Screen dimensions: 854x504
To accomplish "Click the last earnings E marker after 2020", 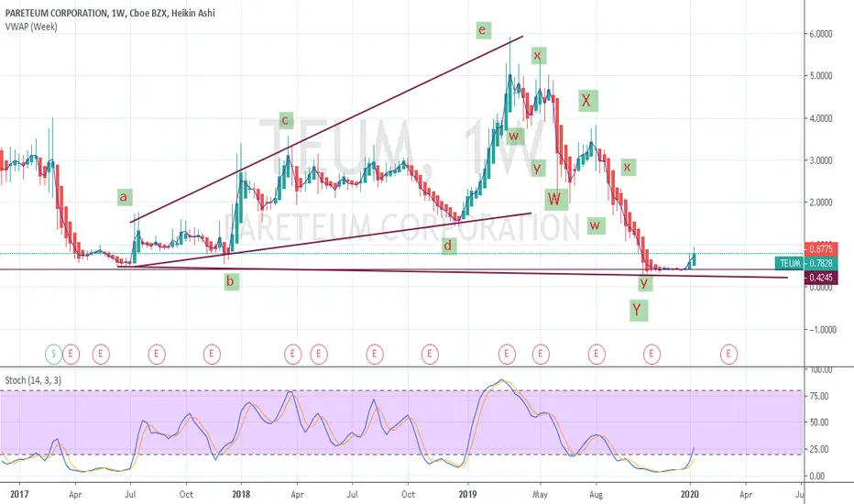I will click(728, 354).
